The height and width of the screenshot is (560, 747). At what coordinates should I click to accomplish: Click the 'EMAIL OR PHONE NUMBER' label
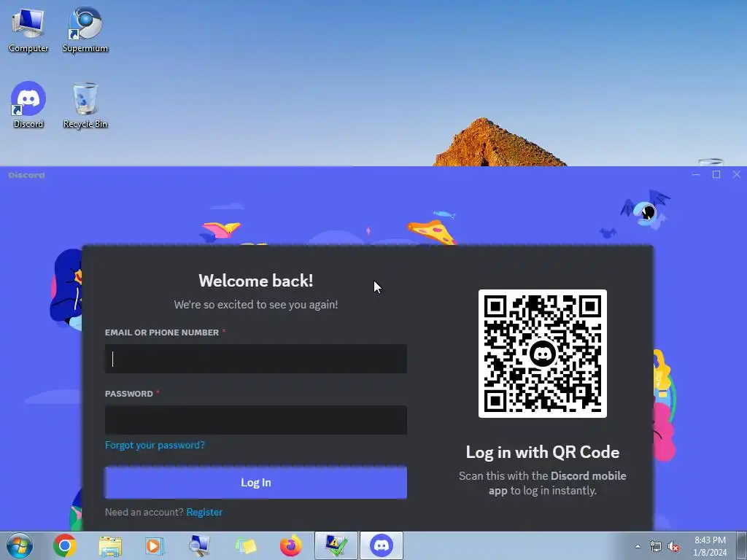pos(162,332)
